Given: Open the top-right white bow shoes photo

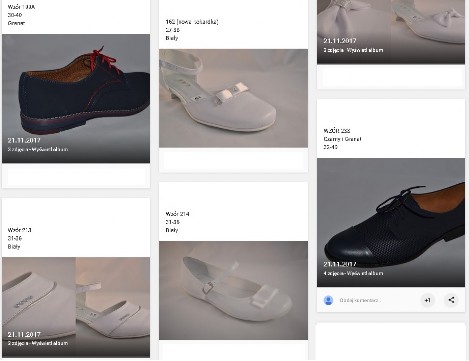Looking at the screenshot, I should tap(391, 32).
